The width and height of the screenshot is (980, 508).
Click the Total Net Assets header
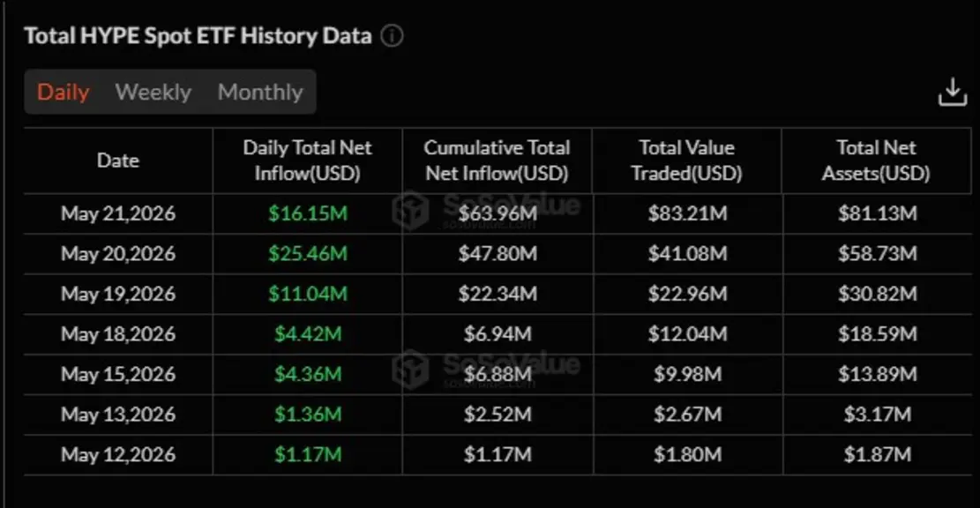pyautogui.click(x=876, y=161)
